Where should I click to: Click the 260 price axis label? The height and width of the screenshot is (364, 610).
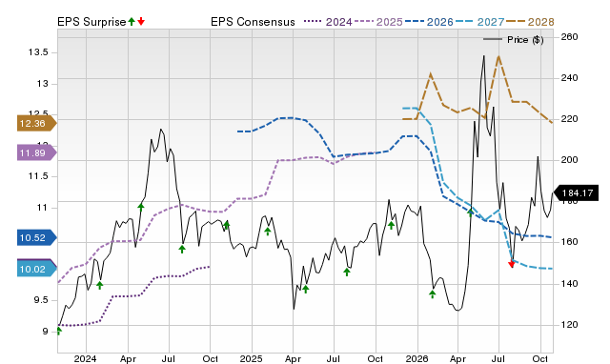click(569, 37)
